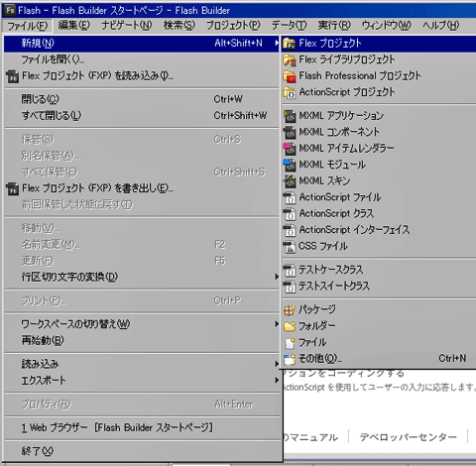Image resolution: width=476 pixels, height=466 pixels.
Task: Click the フォルダー icon
Action: pyautogui.click(x=290, y=326)
